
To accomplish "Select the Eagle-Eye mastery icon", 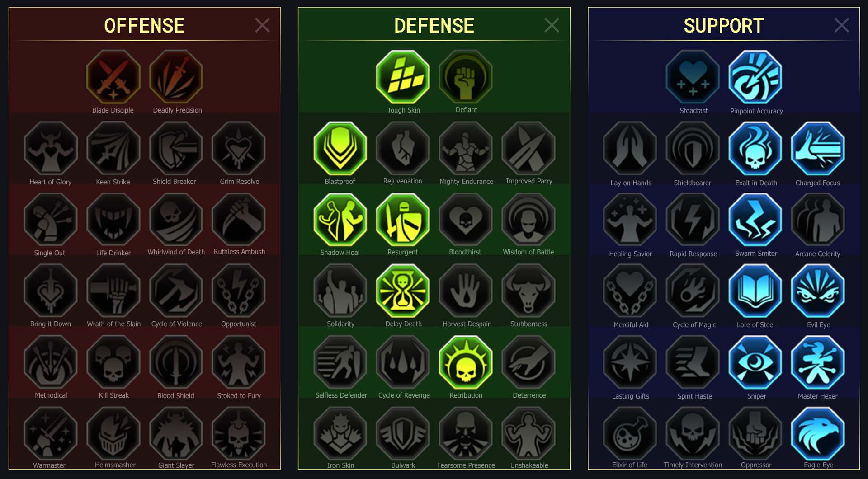I will pos(818,434).
